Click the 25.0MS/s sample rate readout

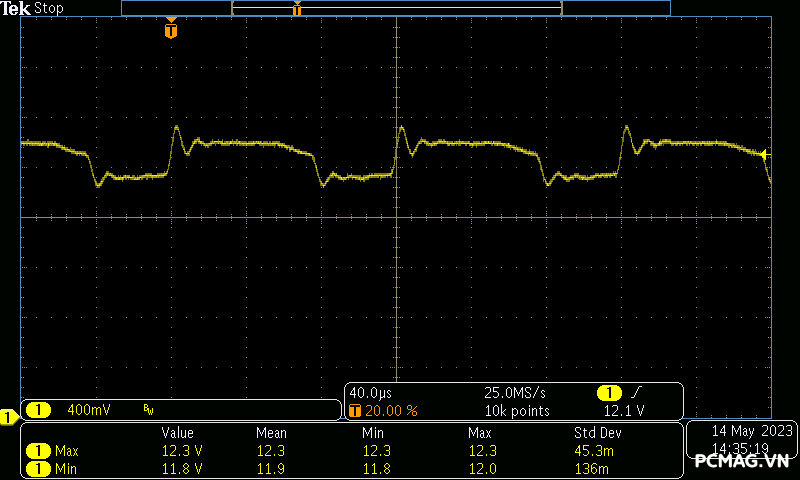[x=515, y=393]
